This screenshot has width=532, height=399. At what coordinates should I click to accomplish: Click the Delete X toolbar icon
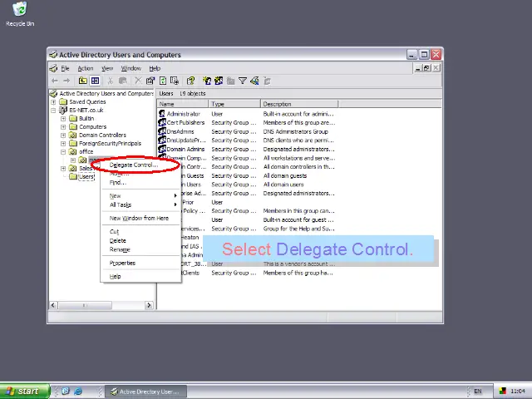[138, 81]
